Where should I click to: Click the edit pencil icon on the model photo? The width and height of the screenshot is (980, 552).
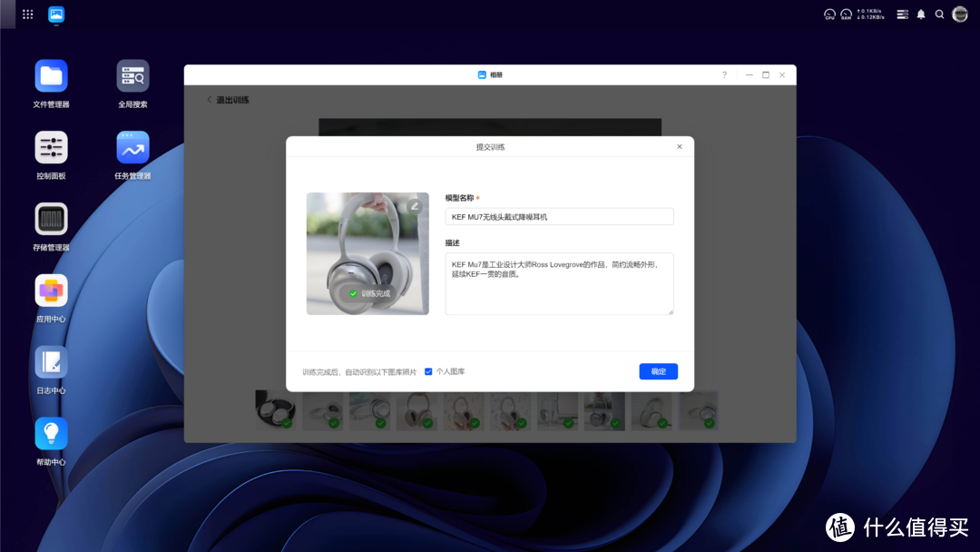pos(415,206)
